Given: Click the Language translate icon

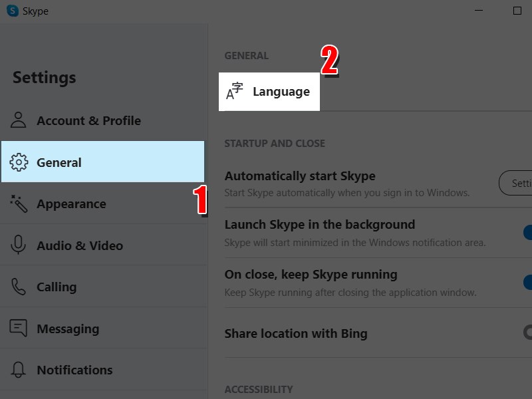Looking at the screenshot, I should coord(235,92).
